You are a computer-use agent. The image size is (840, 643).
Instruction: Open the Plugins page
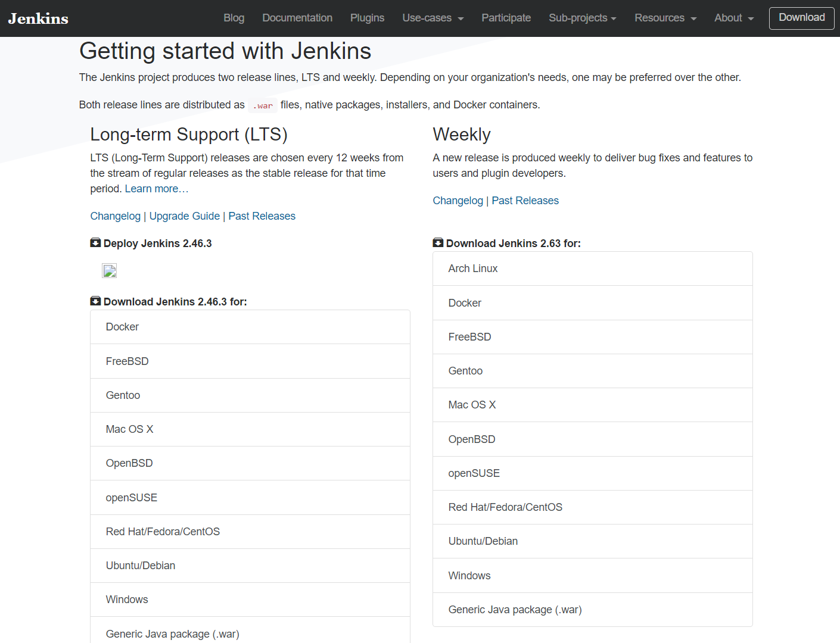coord(367,18)
